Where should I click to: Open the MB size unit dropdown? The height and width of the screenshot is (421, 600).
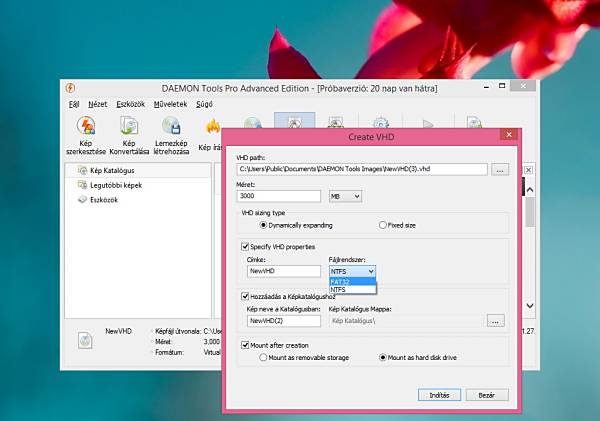pyautogui.click(x=345, y=196)
